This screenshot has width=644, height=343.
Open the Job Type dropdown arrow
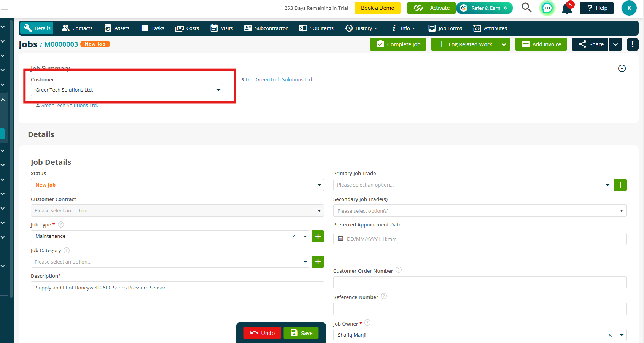(x=305, y=236)
